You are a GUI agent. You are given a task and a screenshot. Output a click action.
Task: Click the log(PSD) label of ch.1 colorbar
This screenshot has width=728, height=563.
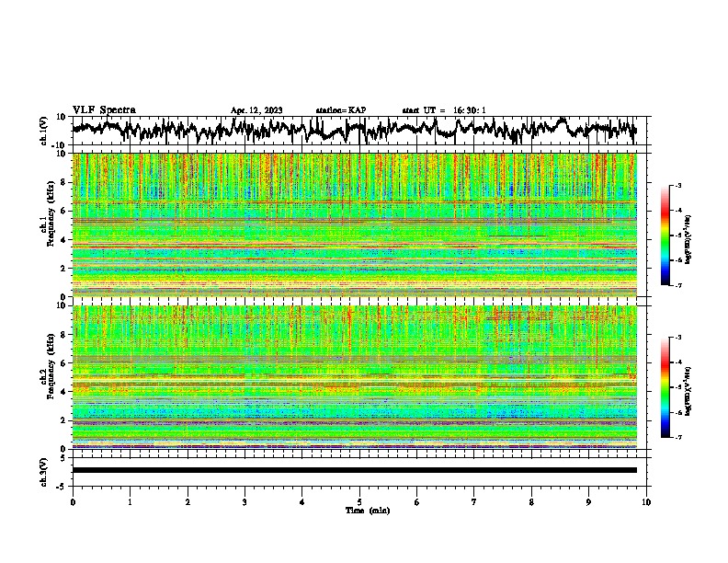point(688,239)
